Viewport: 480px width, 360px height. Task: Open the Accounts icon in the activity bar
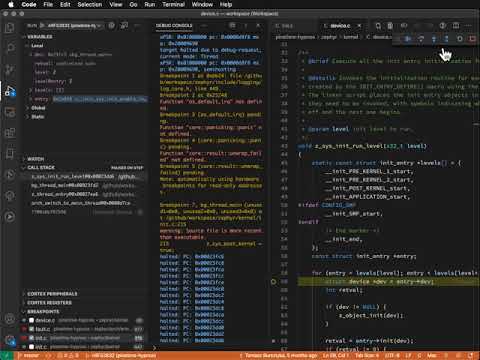coord(10,319)
